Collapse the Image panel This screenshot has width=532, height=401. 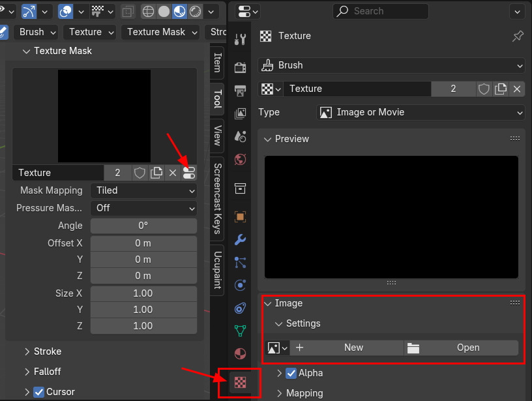coord(268,304)
